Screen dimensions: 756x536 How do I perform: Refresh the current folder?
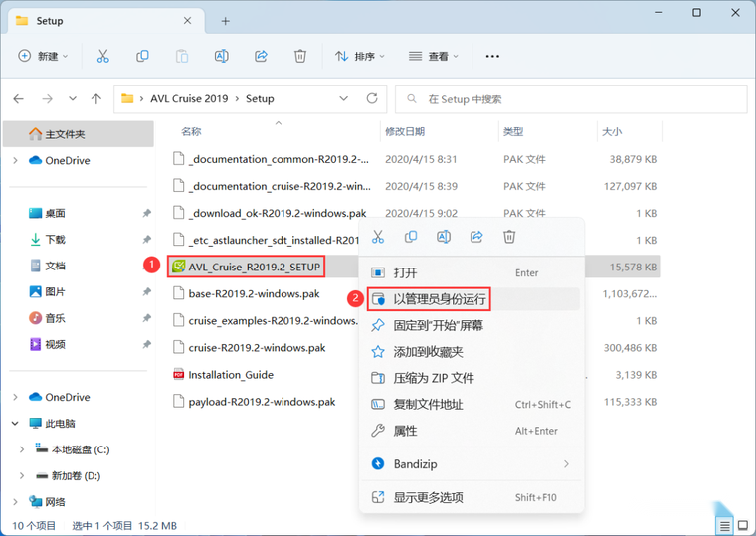click(x=372, y=98)
